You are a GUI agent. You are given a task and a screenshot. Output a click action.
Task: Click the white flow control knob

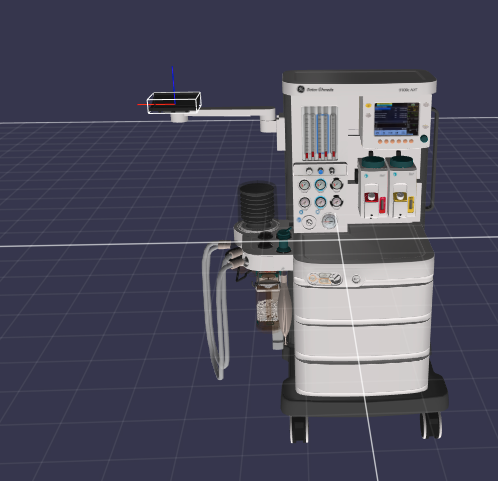(x=309, y=171)
